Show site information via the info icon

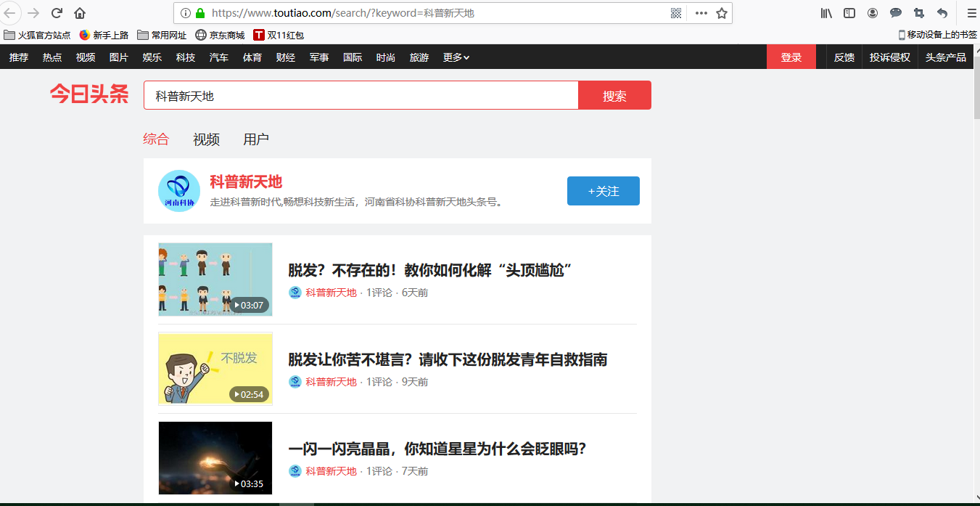tap(185, 13)
